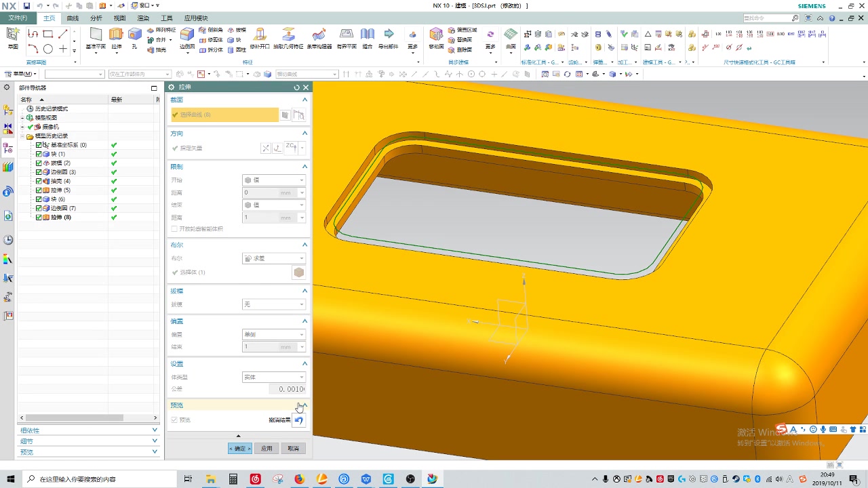Click the reset dialog icon in 拉伸 header

(296, 87)
